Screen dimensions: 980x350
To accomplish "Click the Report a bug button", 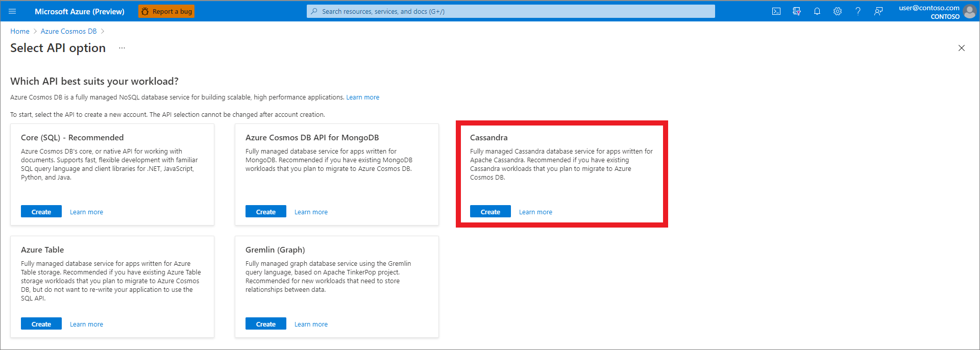I will click(166, 11).
